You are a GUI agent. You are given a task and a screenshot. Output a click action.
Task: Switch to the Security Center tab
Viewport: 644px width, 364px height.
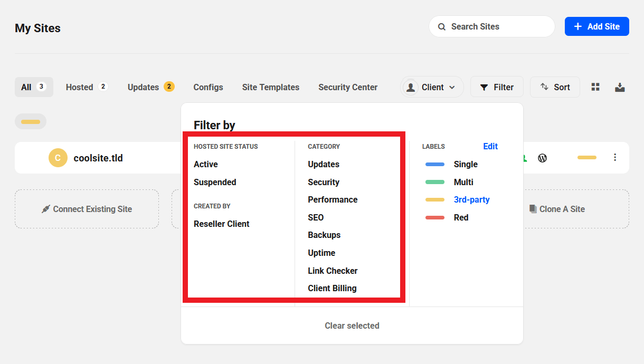click(x=348, y=87)
